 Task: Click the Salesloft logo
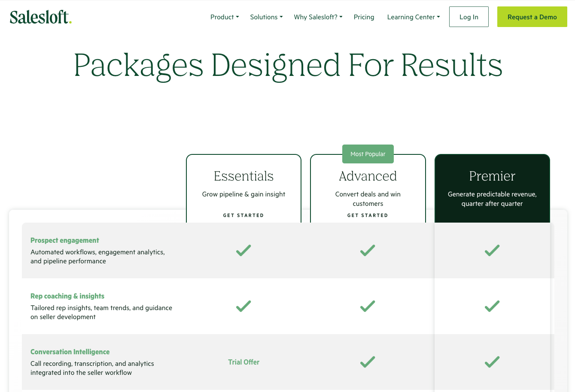click(40, 17)
